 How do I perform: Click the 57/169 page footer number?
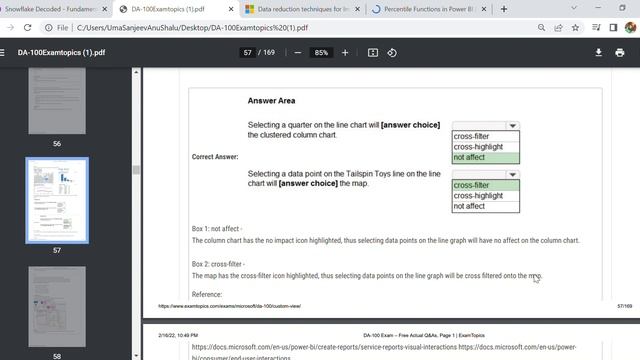point(624,306)
